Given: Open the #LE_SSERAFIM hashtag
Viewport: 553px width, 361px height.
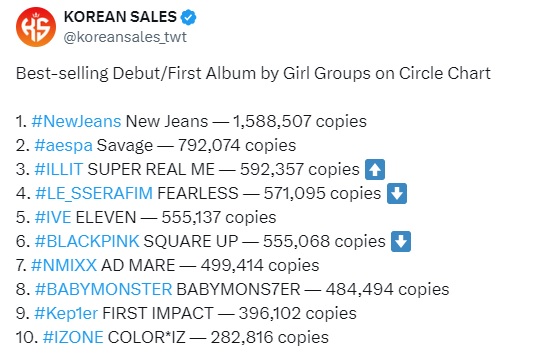Looking at the screenshot, I should point(94,194).
